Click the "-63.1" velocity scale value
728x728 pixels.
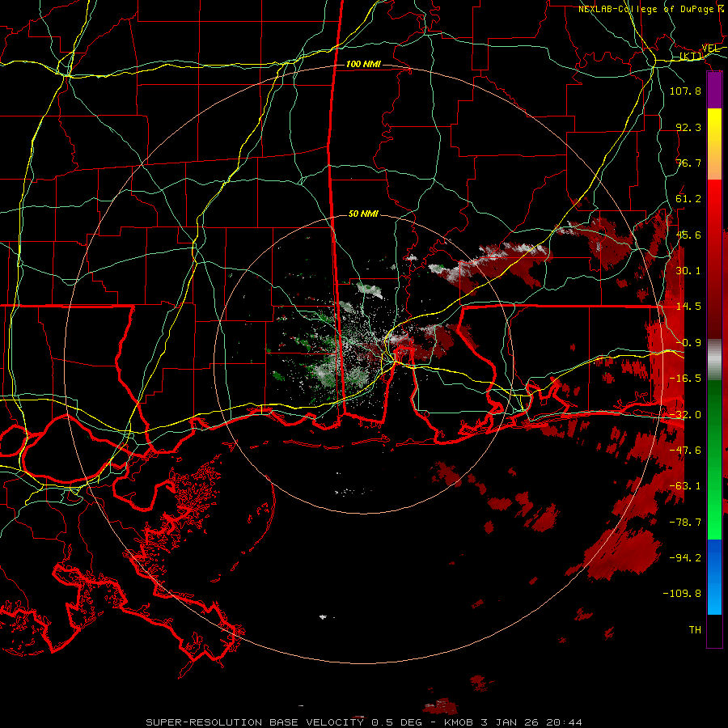(x=685, y=486)
